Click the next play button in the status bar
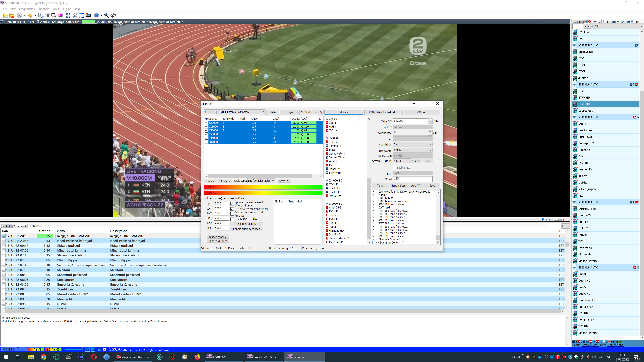 click(93, 349)
